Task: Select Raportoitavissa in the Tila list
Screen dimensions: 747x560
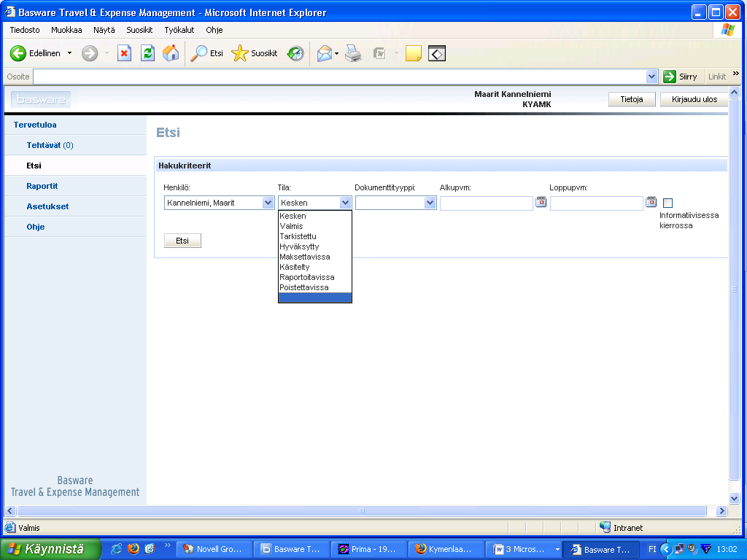Action: coord(315,277)
